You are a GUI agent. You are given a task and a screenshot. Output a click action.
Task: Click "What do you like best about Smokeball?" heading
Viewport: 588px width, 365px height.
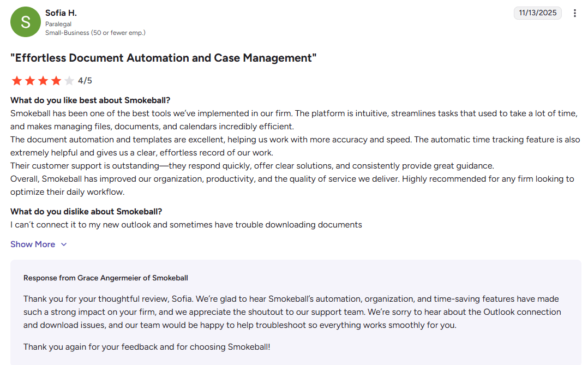(91, 100)
